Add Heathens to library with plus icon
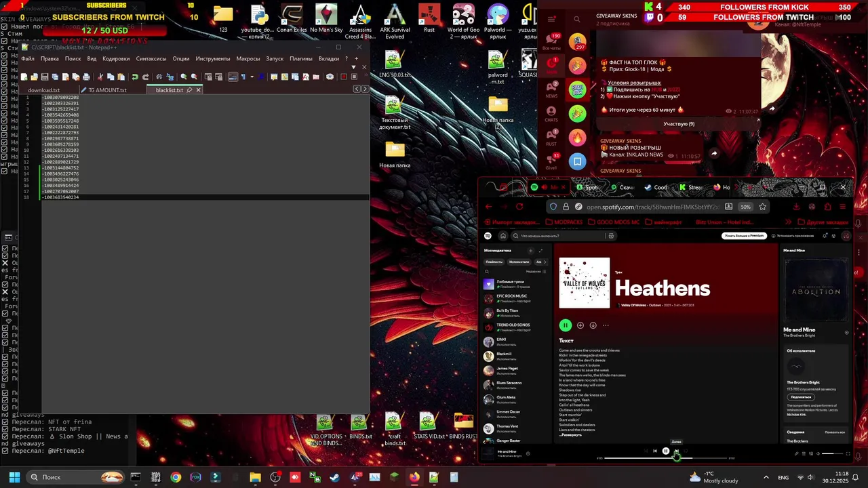Screen dimensions: 868x488 (x=580, y=325)
